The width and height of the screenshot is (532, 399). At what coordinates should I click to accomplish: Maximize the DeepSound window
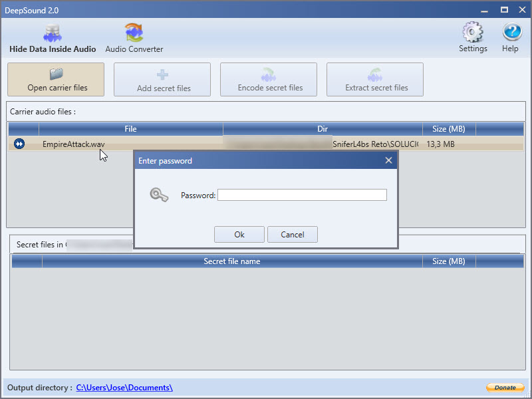click(504, 10)
